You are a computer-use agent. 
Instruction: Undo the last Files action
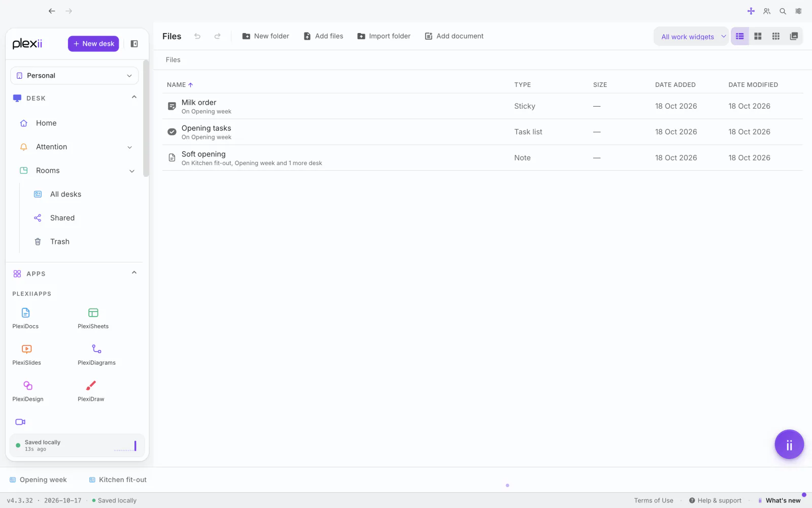[x=197, y=36]
